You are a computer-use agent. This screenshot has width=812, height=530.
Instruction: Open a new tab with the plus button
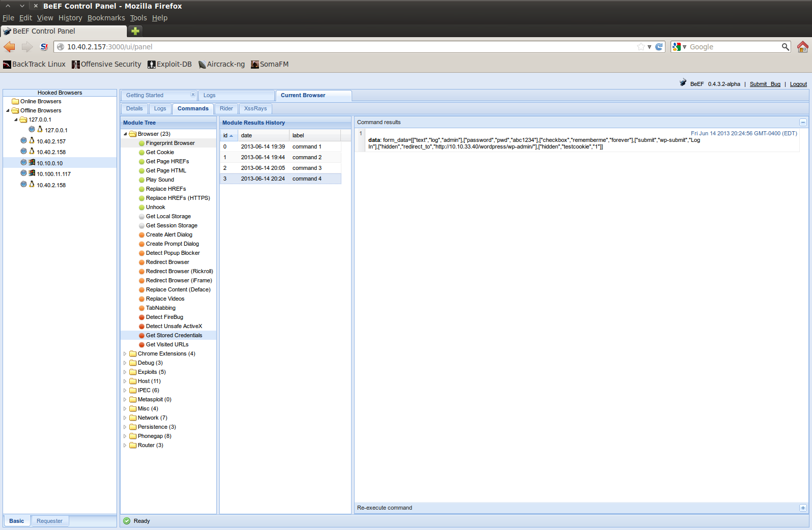tap(135, 31)
